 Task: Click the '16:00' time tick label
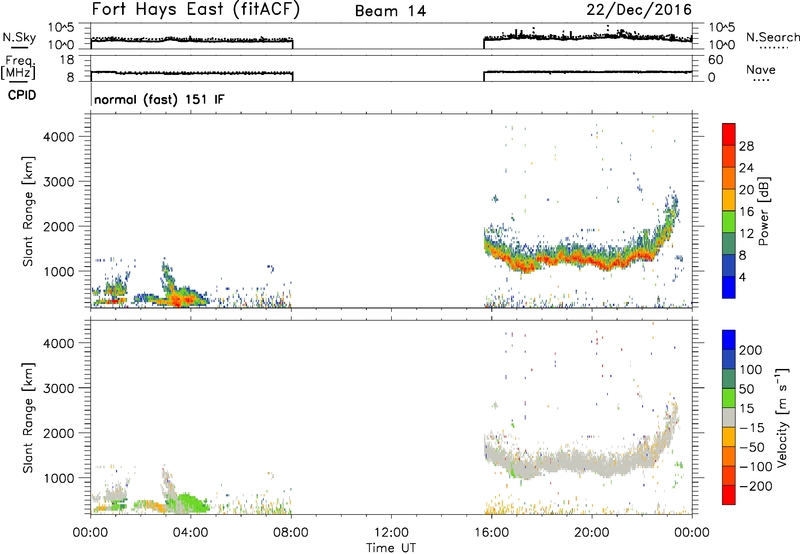(491, 533)
